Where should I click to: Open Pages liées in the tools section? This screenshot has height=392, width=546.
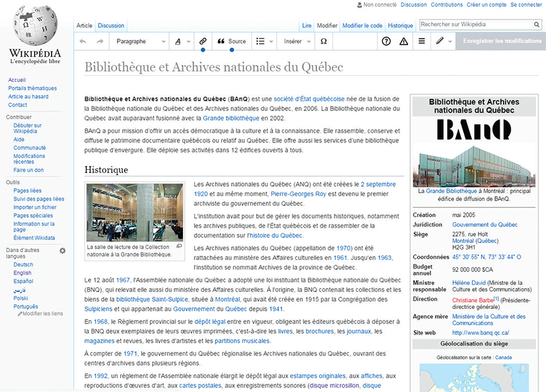click(x=27, y=191)
